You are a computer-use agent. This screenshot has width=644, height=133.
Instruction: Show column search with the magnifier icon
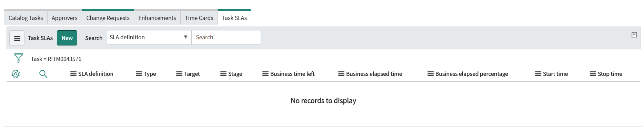tap(43, 74)
